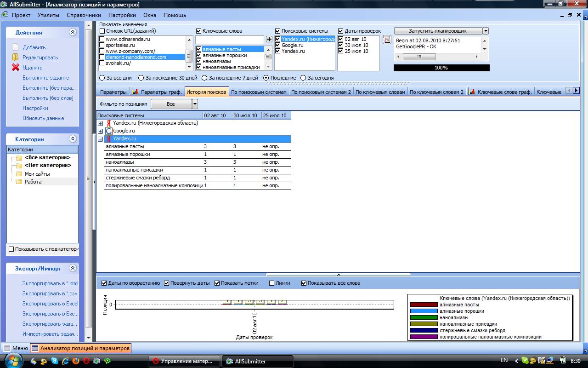The height and width of the screenshot is (368, 588).
Task: Click the Обновить данные link
Action: (43, 118)
